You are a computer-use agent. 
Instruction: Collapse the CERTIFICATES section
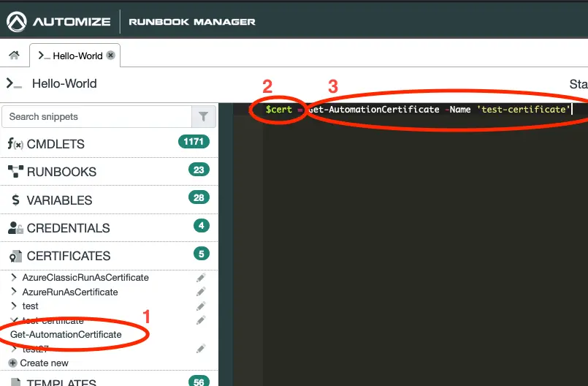pyautogui.click(x=109, y=256)
